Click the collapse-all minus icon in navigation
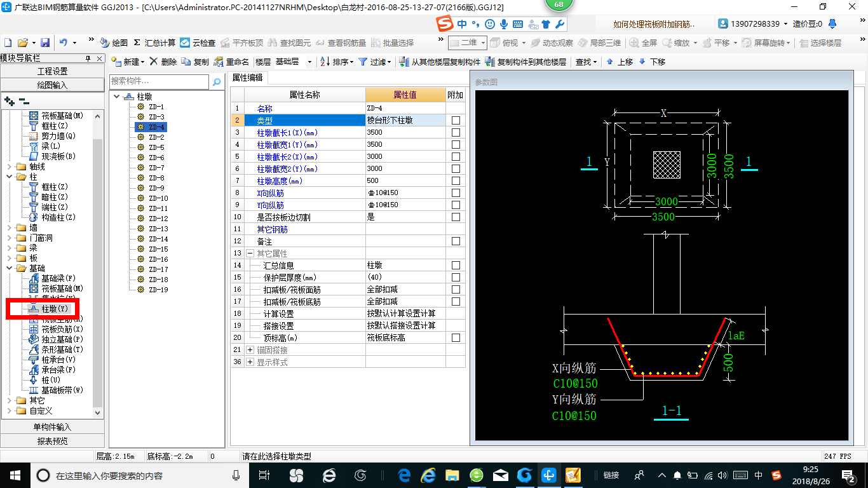This screenshot has width=868, height=488. [x=24, y=100]
